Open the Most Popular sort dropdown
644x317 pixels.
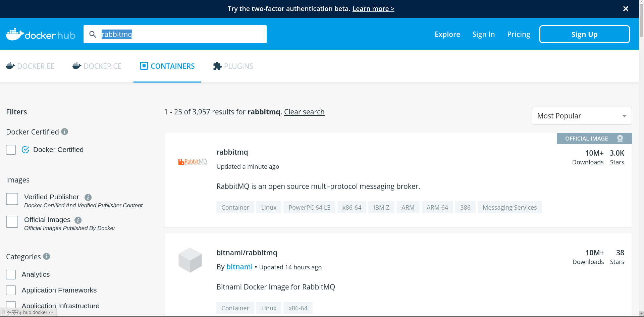click(582, 116)
